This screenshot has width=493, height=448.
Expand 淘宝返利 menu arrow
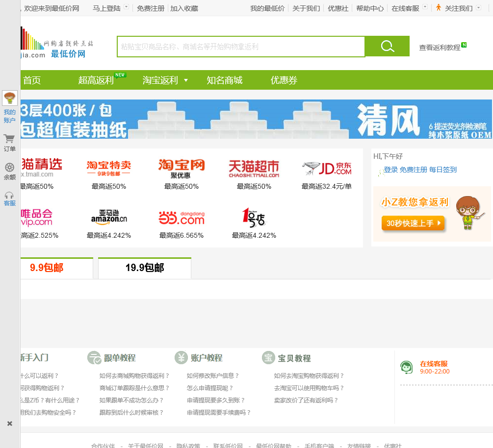(186, 80)
